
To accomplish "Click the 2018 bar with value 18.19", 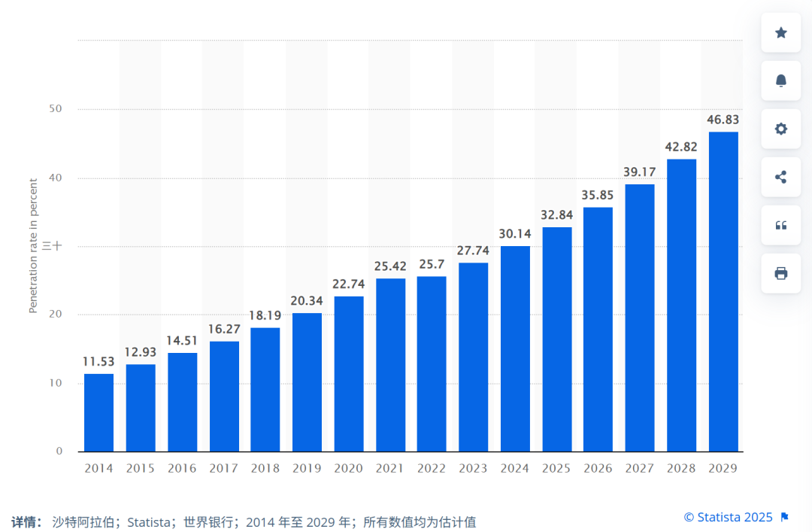I will (265, 390).
